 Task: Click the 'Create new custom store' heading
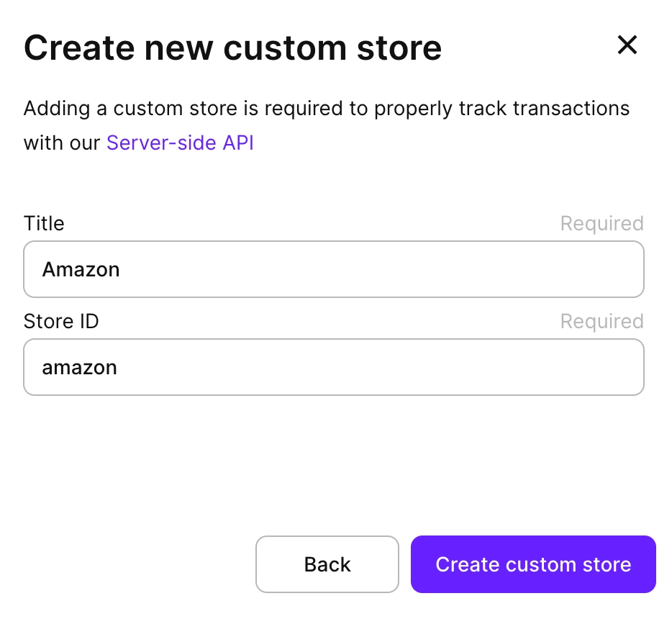coord(232,48)
